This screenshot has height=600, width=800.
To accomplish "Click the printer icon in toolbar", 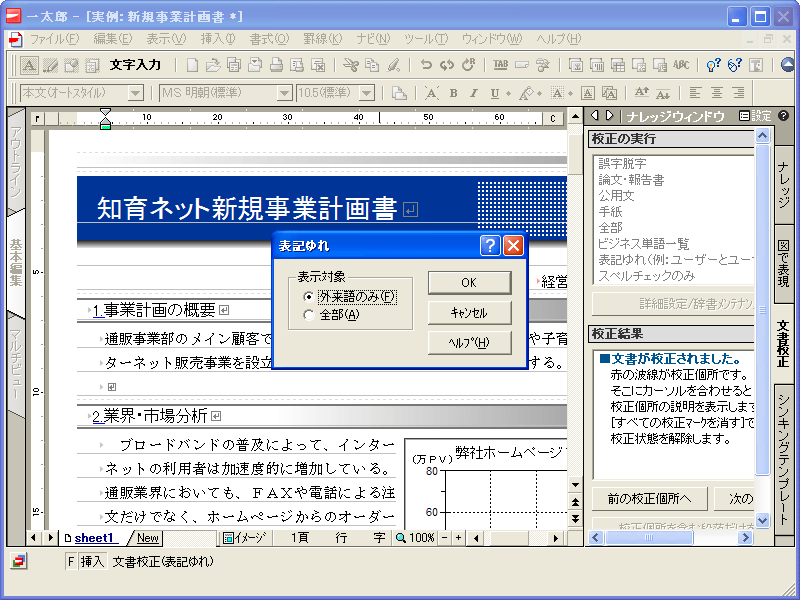I will (x=276, y=65).
